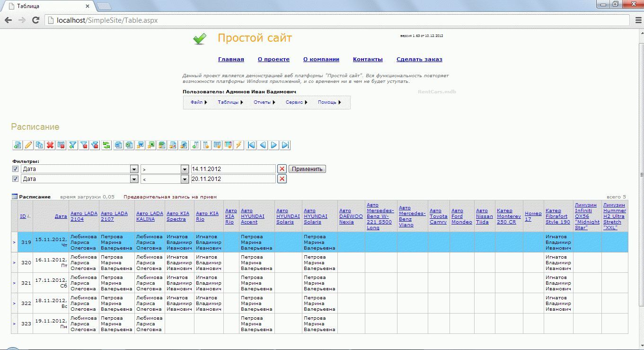Remove the 14.11.2012 filter row

point(282,169)
